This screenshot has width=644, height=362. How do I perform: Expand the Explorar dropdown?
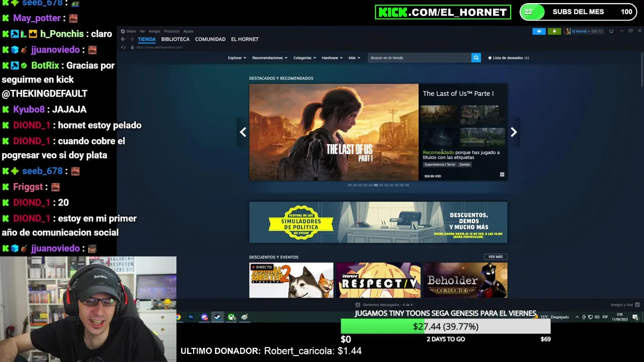[237, 58]
